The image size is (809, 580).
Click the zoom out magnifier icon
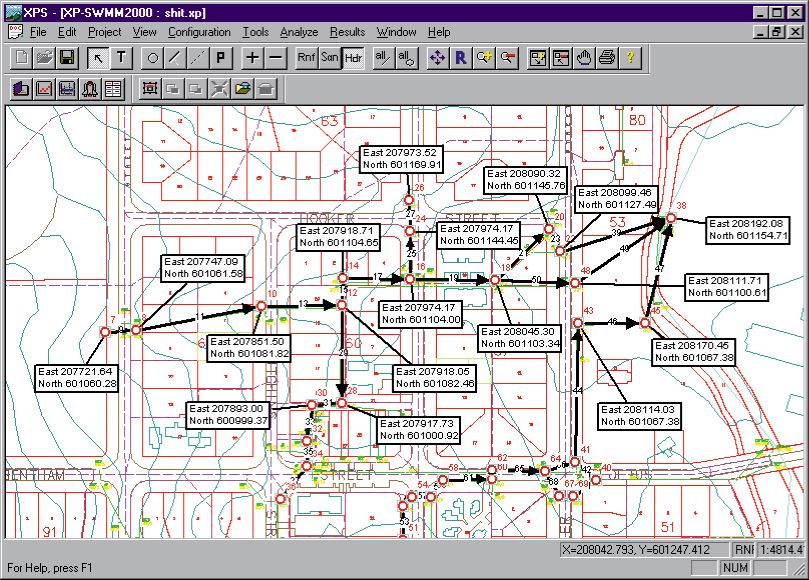tap(508, 58)
